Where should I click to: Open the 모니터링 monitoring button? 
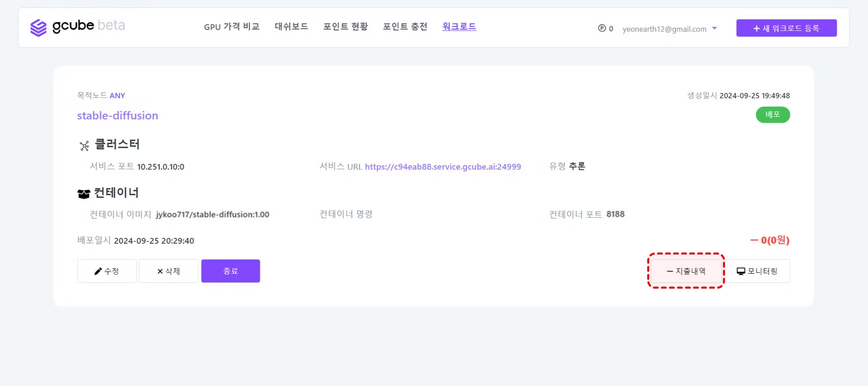[757, 271]
